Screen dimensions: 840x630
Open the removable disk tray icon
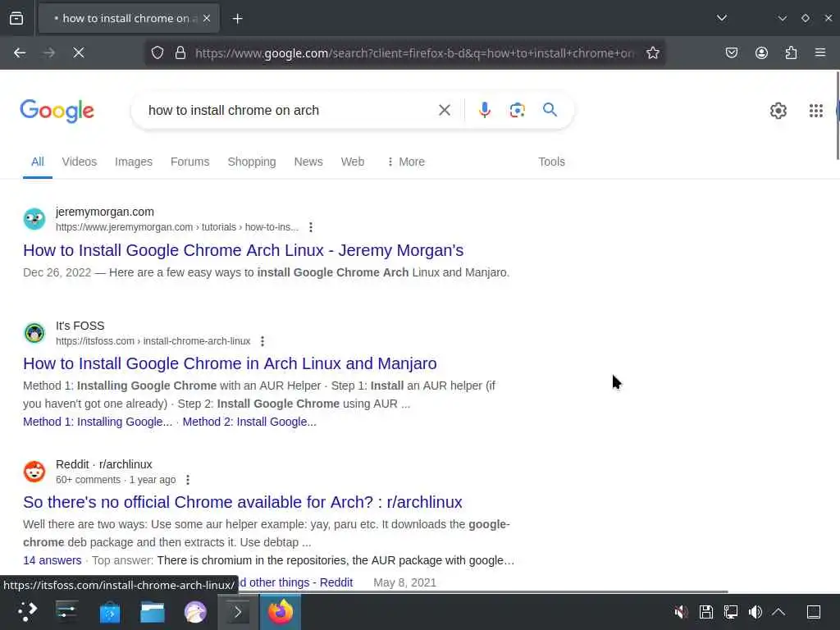[706, 612]
